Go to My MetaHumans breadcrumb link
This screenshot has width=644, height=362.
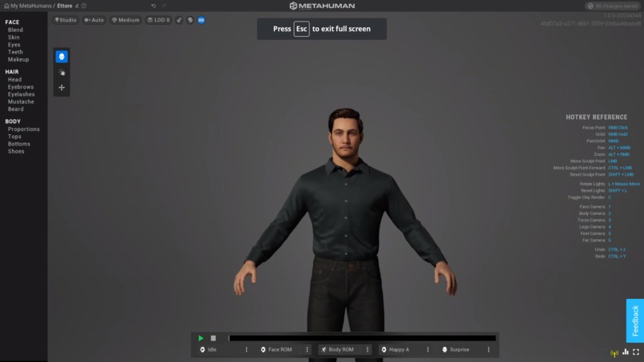[x=31, y=6]
